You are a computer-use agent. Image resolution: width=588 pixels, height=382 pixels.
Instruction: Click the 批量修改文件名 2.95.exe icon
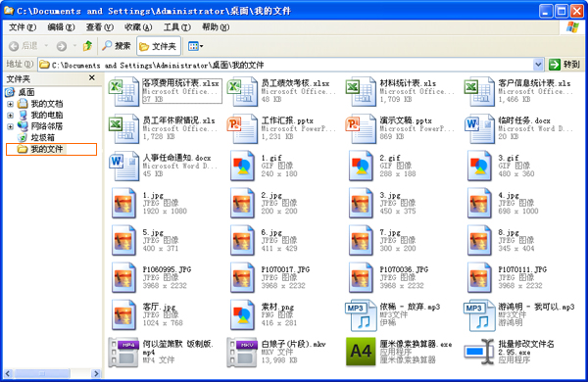[479, 352]
